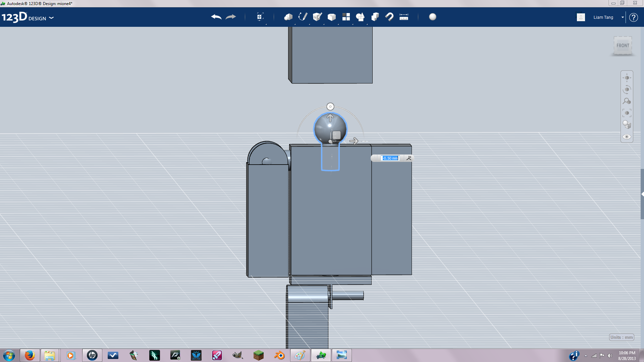644x362 pixels.
Task: Click the user profile avatar
Action: coord(581,17)
